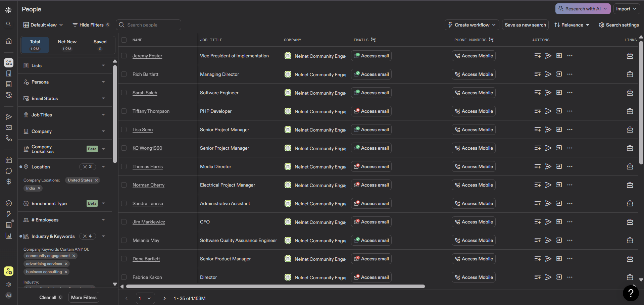Click the search magnifier in left sidebar
Image resolution: width=644 pixels, height=305 pixels.
(8, 24)
